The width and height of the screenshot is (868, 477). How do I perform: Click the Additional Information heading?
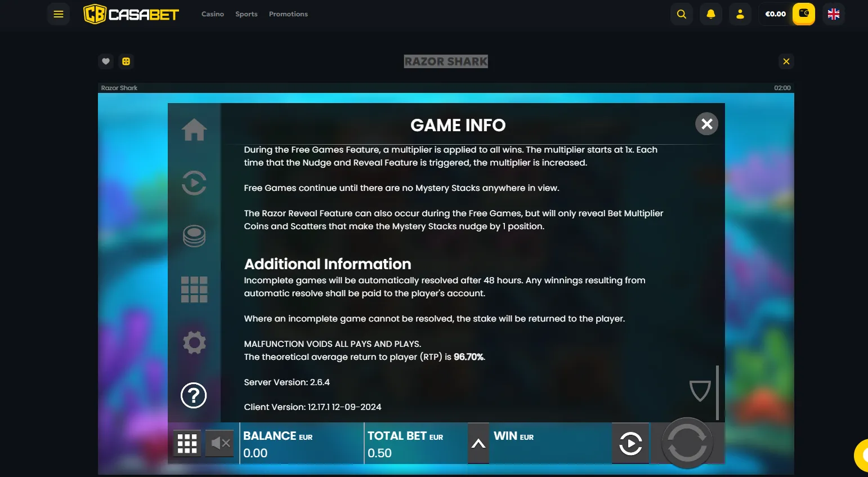coord(328,264)
